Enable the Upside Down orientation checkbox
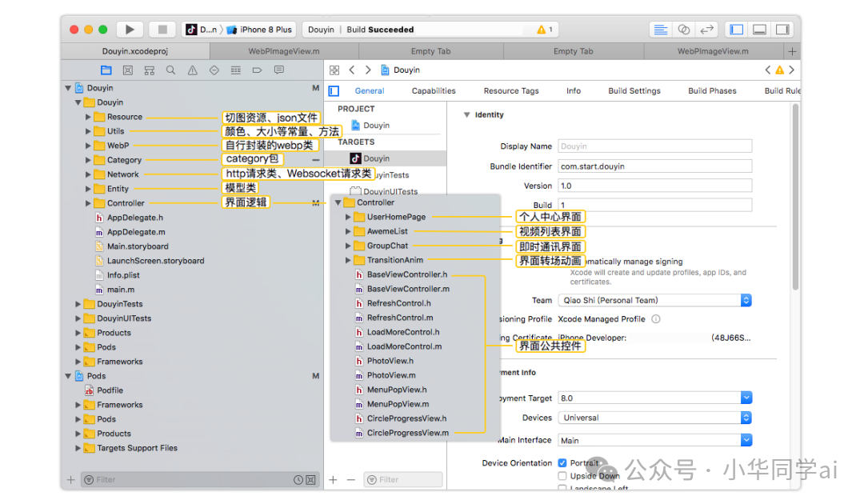Viewport: 864px width, 504px height. pos(562,476)
